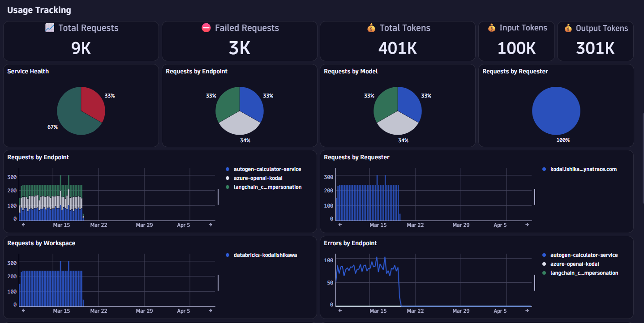The width and height of the screenshot is (644, 323).
Task: Click the 401K Total Tokens value
Action: pos(398,48)
